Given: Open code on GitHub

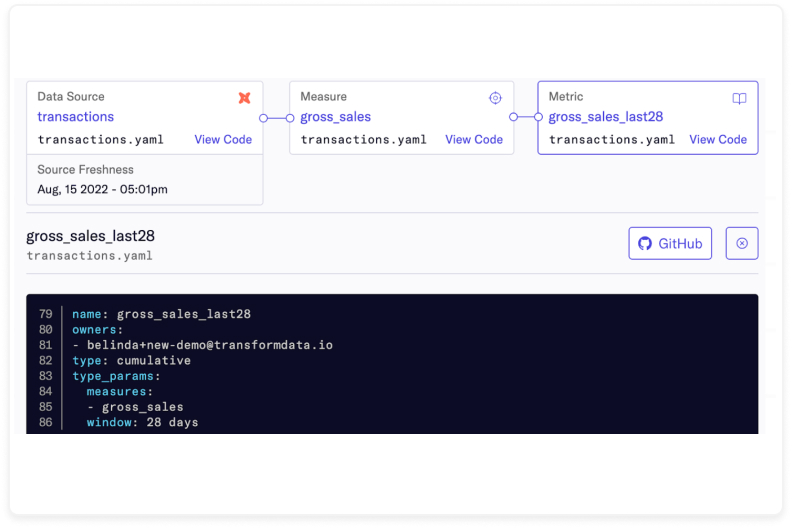Looking at the screenshot, I should [x=670, y=244].
